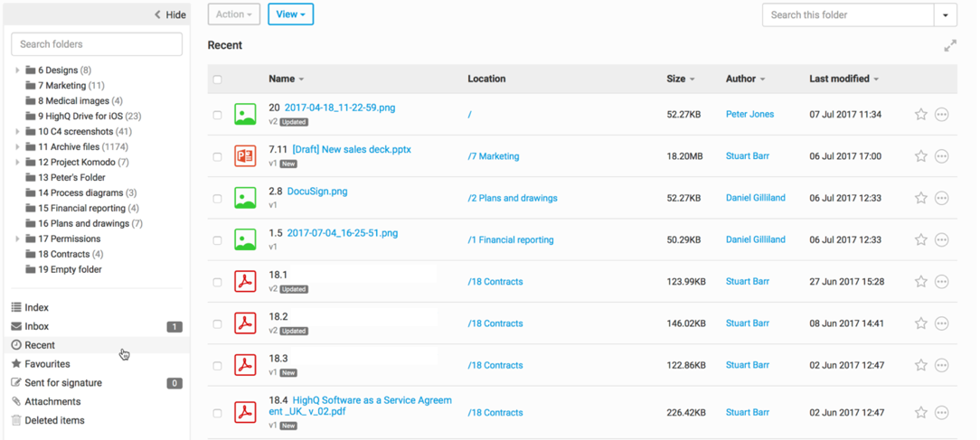Screen dimensions: 980x440
Task: Open more options for 18.2 row
Action: click(x=941, y=323)
